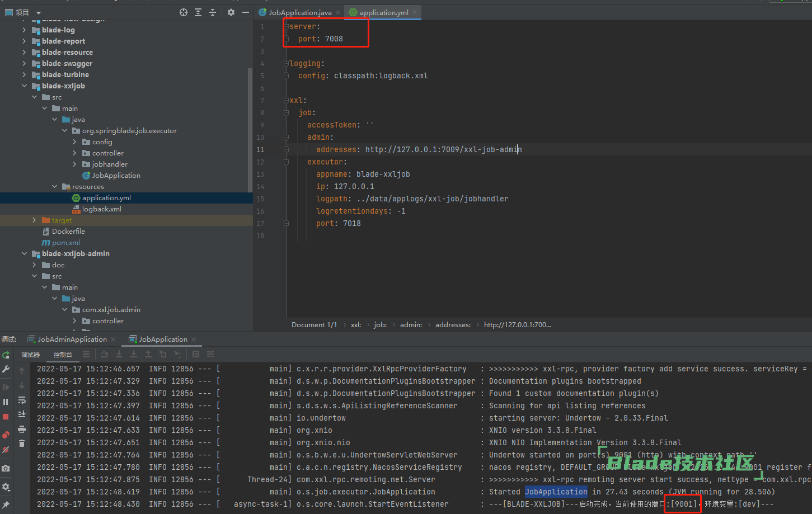
Task: Click the Resume Program icon
Action: pos(6,387)
